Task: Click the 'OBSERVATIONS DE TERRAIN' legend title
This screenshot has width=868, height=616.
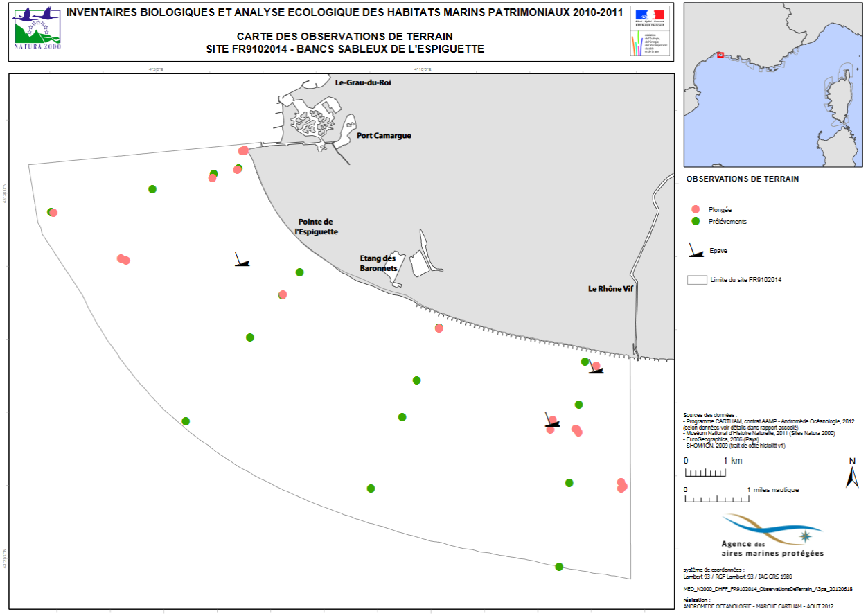Action: click(742, 178)
